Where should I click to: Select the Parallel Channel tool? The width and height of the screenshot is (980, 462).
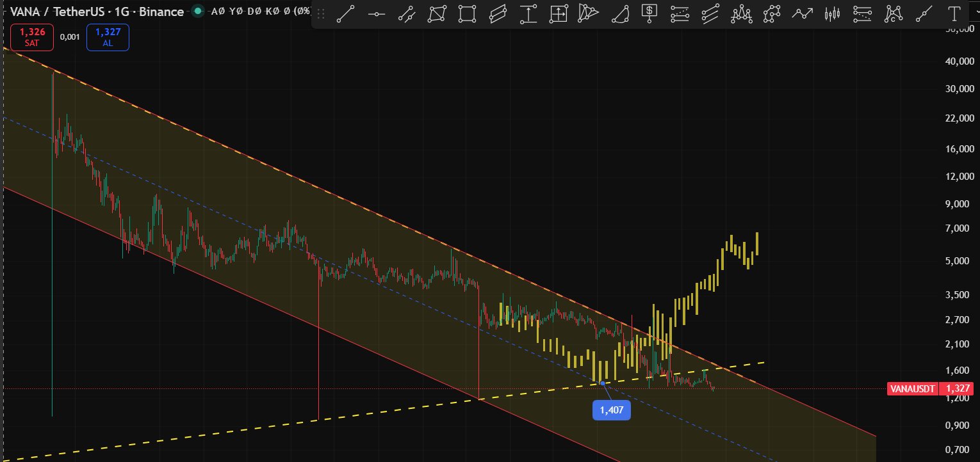pos(498,13)
